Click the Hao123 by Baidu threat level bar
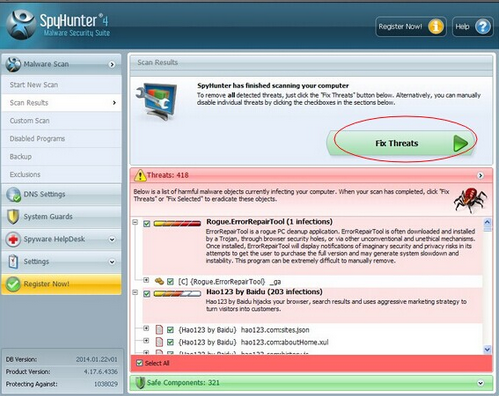 177,294
